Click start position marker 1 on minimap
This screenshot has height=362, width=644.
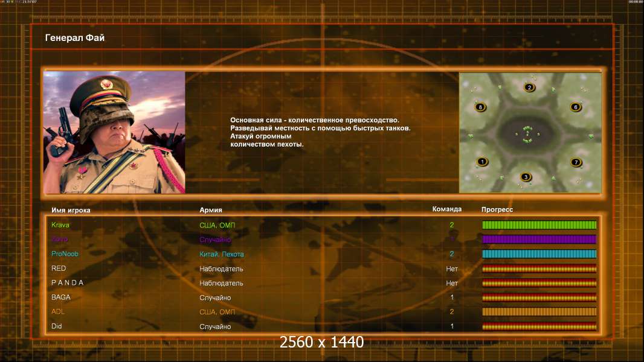click(482, 162)
